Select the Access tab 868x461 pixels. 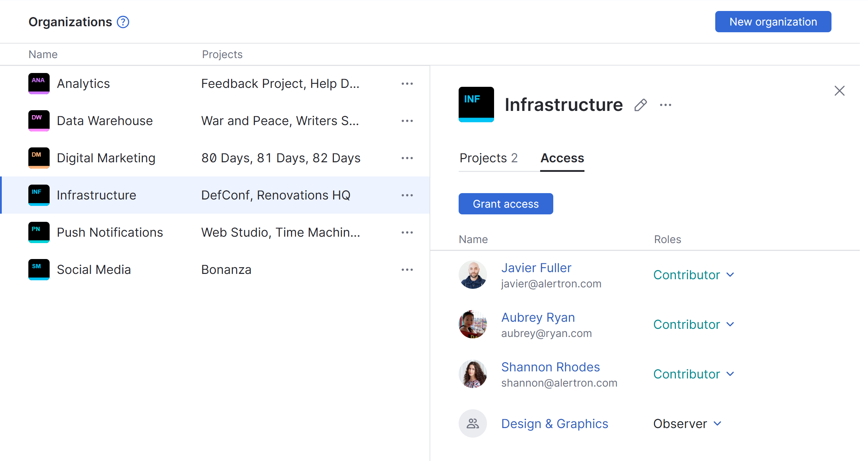tap(562, 158)
